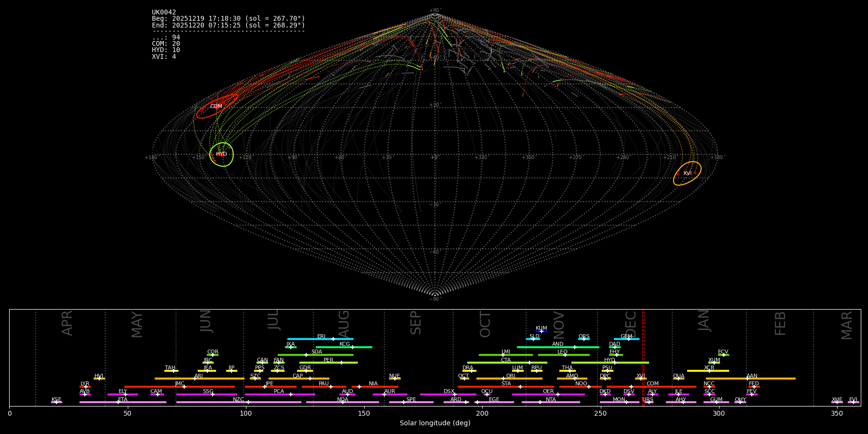The image size is (868, 434).
Task: Select the cyan ERI shower bar
Action: pyautogui.click(x=320, y=339)
